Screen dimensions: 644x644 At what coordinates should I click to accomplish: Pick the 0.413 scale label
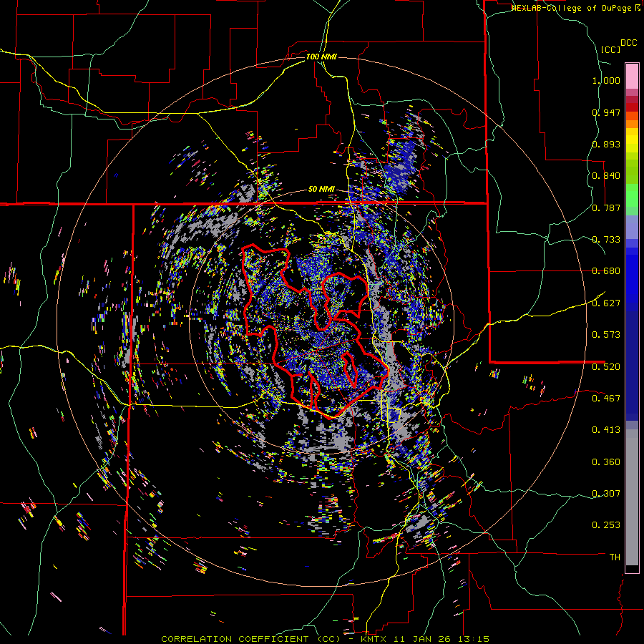606,430
